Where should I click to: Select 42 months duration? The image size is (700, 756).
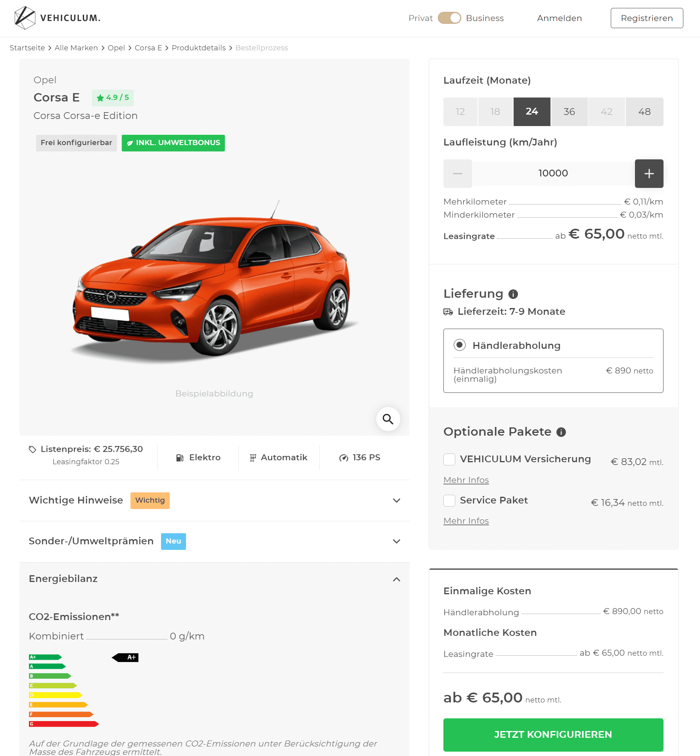pos(606,112)
